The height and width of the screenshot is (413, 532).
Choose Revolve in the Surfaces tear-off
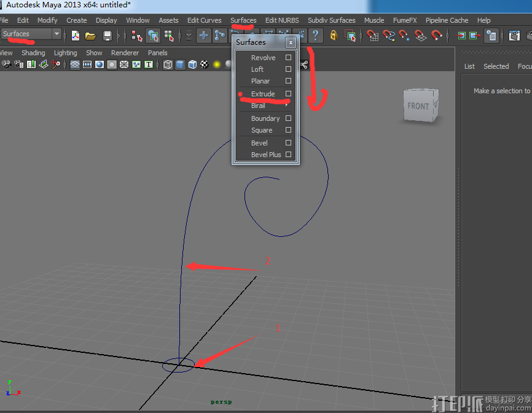(x=264, y=58)
